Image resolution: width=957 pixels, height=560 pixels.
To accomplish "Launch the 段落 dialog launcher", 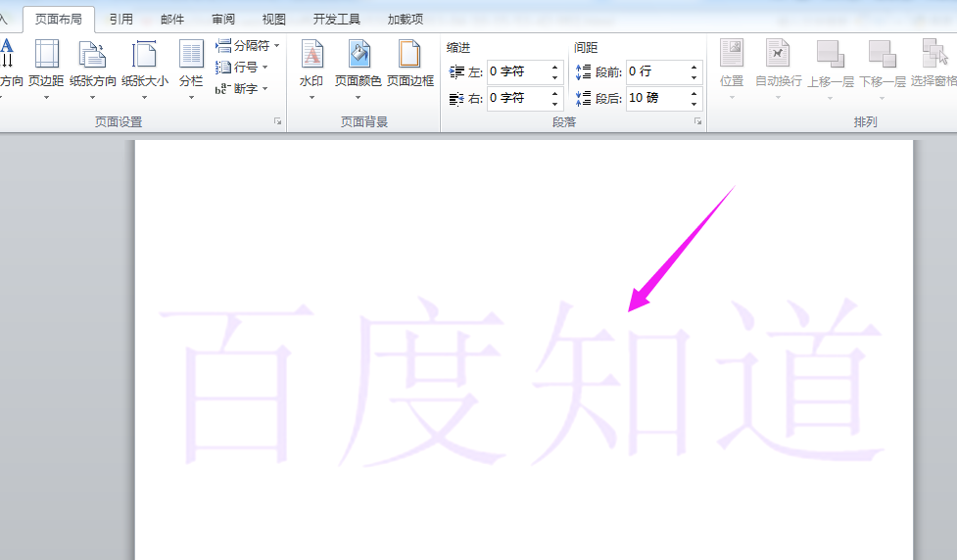I will point(697,121).
